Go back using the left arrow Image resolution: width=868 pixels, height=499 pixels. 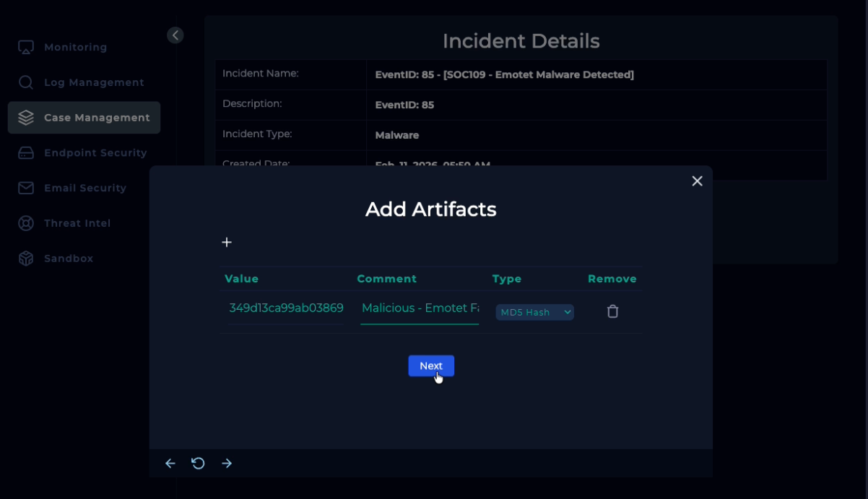pos(170,464)
